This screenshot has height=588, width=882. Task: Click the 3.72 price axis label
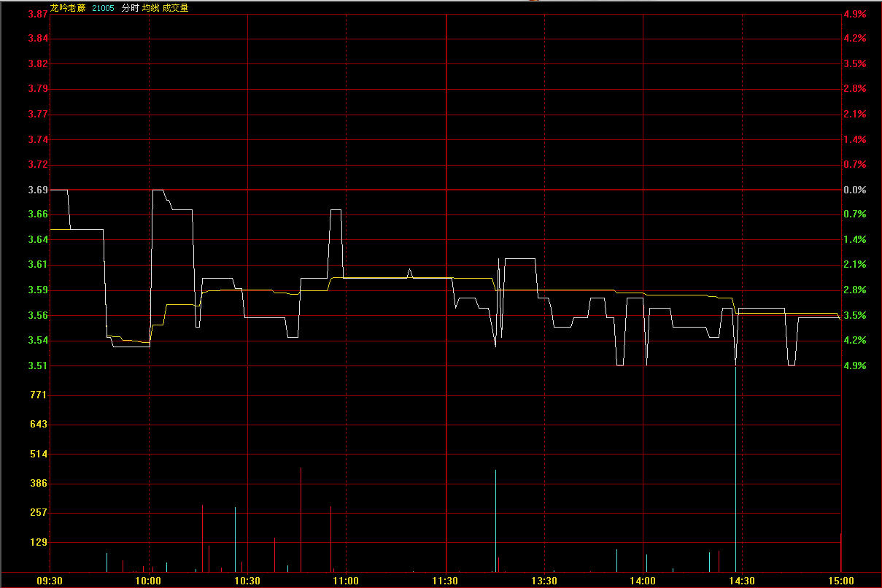[38, 165]
